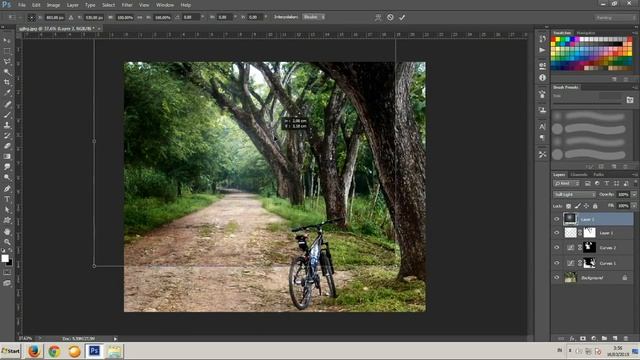This screenshot has height=360, width=640.
Task: Click the foreground color swatch
Action: [x=5, y=258]
